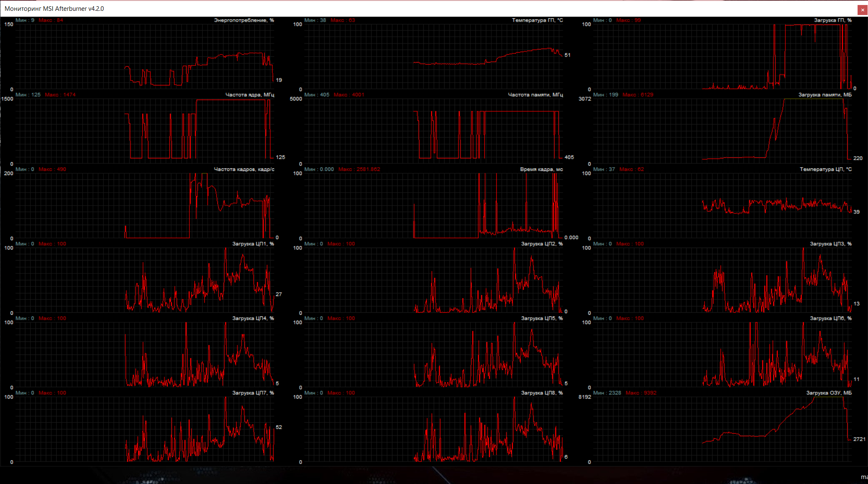Click the Загрузка ГП, % graph
Screen dimensions: 868x484
(722, 56)
